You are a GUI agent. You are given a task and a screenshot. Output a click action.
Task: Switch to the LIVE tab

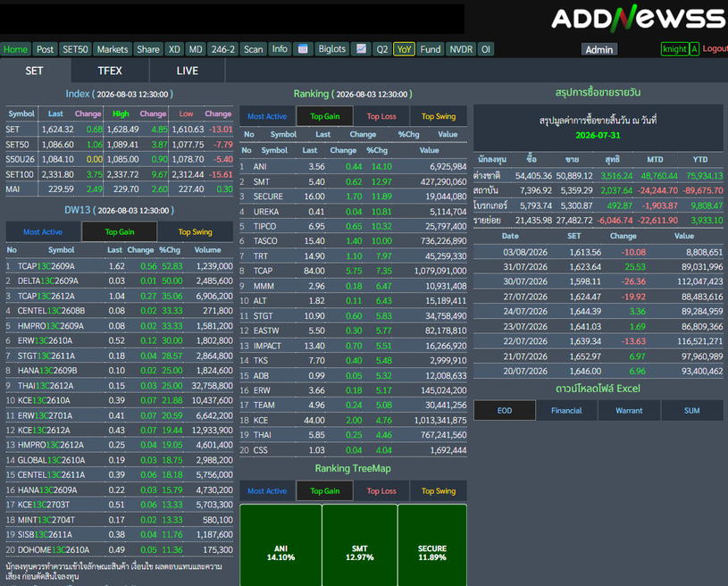point(187,71)
